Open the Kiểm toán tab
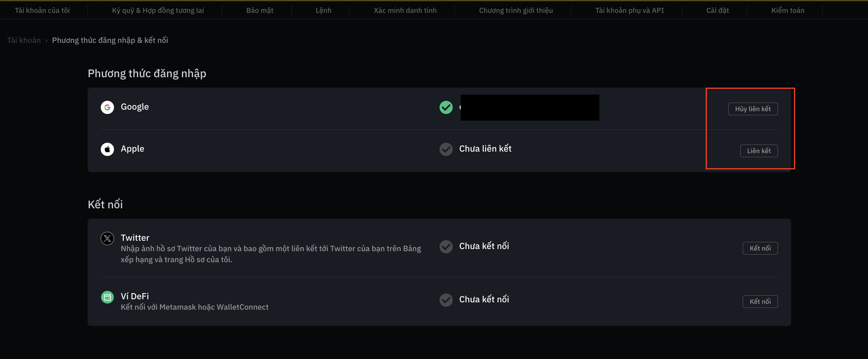The width and height of the screenshot is (868, 359). click(787, 10)
